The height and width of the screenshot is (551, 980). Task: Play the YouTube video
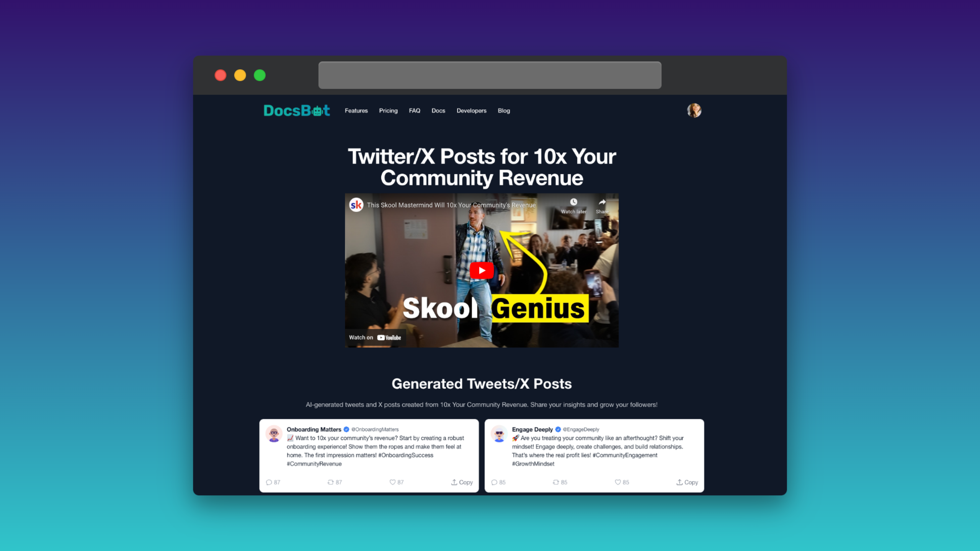coord(482,271)
